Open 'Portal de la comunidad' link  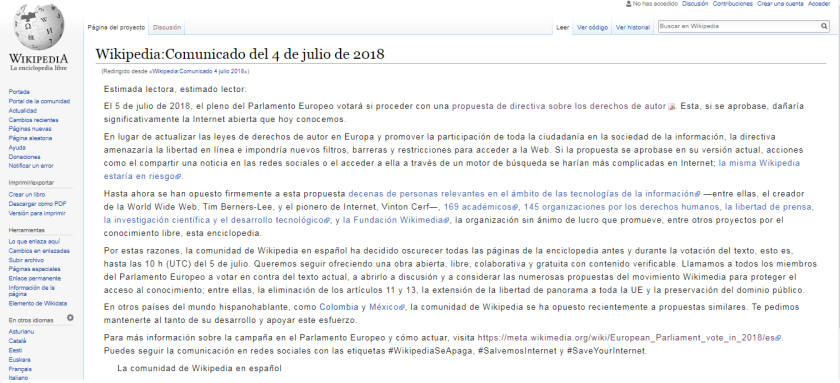pyautogui.click(x=39, y=101)
